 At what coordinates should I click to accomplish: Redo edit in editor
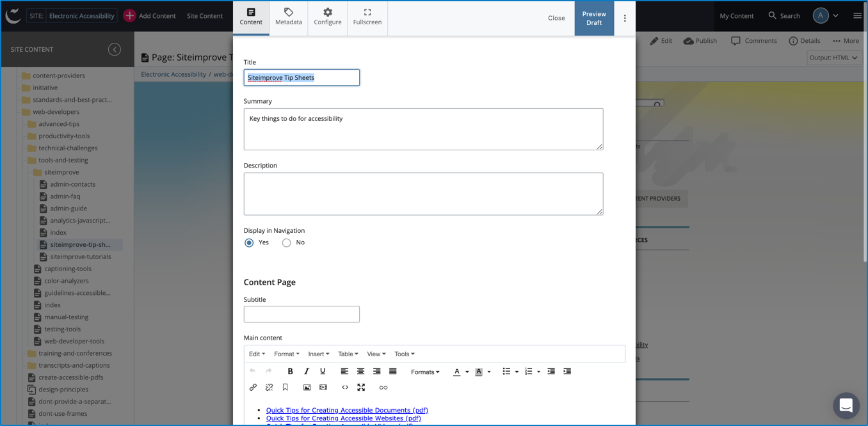pos(269,372)
